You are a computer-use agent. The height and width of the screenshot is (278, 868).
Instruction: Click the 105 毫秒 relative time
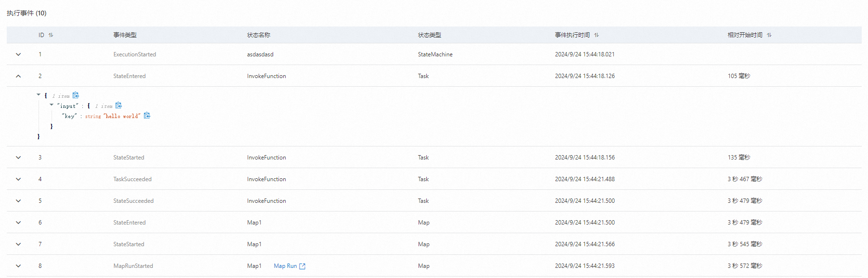coord(739,76)
